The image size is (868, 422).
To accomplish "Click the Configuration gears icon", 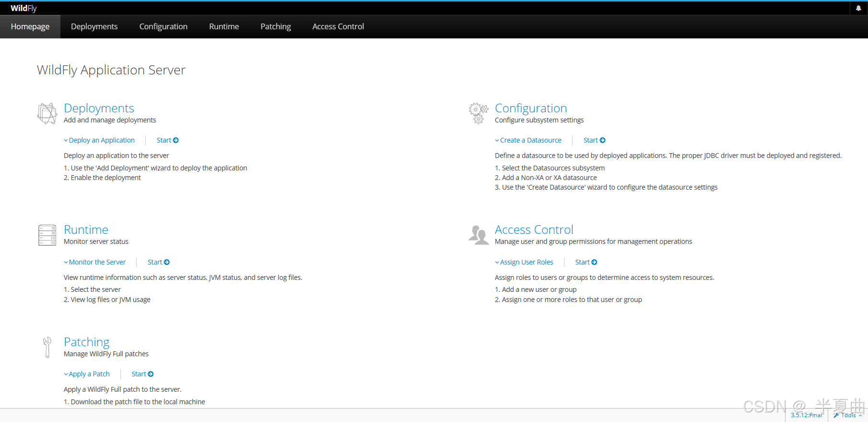I will tap(478, 113).
